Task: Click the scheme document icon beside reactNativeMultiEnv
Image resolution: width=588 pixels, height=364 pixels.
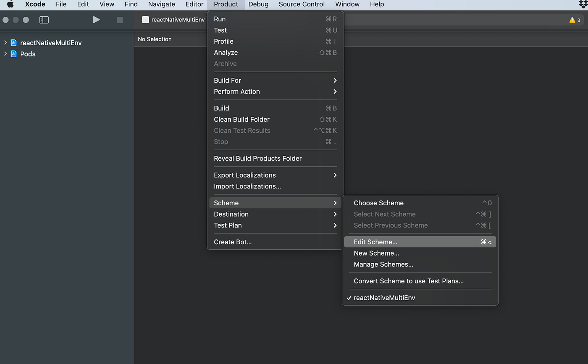Action: pos(145,19)
